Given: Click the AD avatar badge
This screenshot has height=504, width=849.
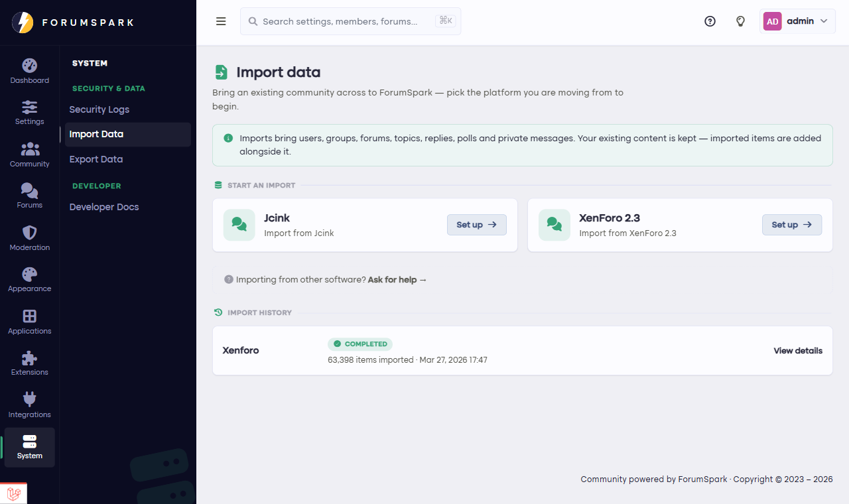Looking at the screenshot, I should 773,21.
